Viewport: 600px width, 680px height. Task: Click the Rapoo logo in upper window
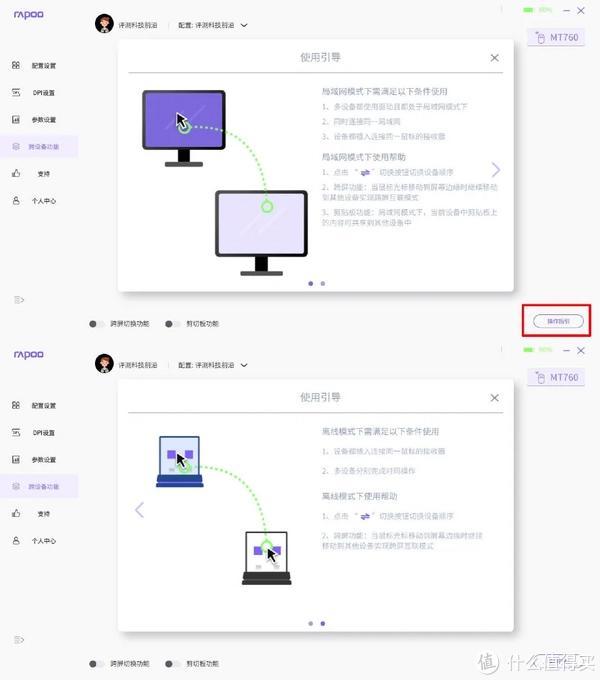(x=29, y=15)
